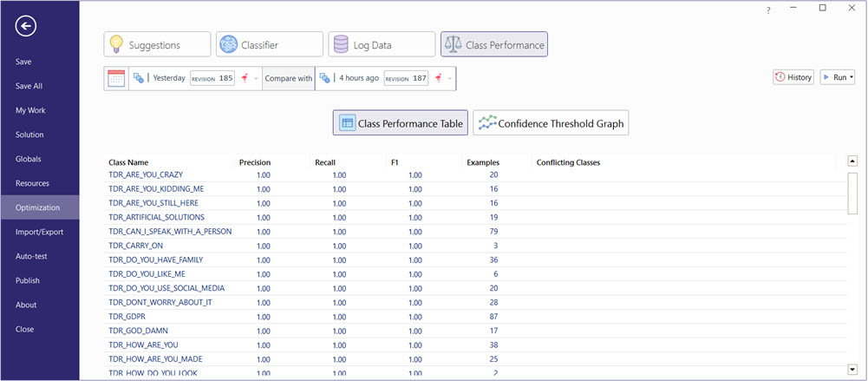This screenshot has width=868, height=381.
Task: Open the Log Data tab
Action: (382, 44)
